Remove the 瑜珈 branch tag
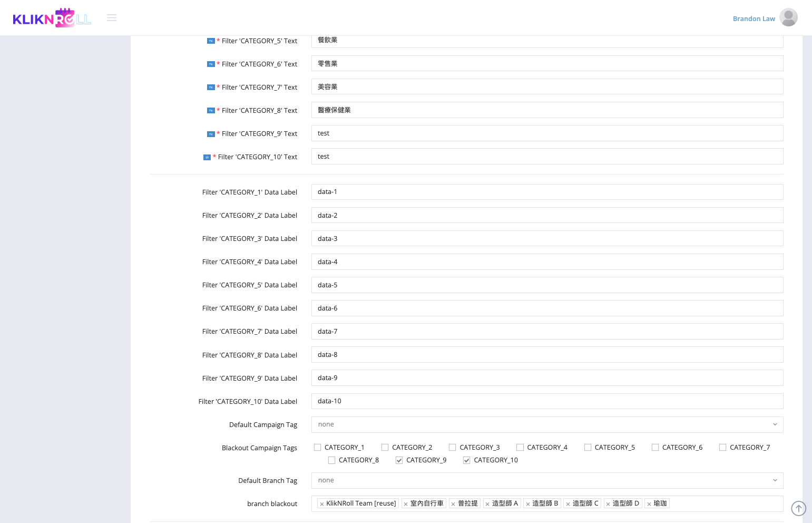 (x=649, y=504)
